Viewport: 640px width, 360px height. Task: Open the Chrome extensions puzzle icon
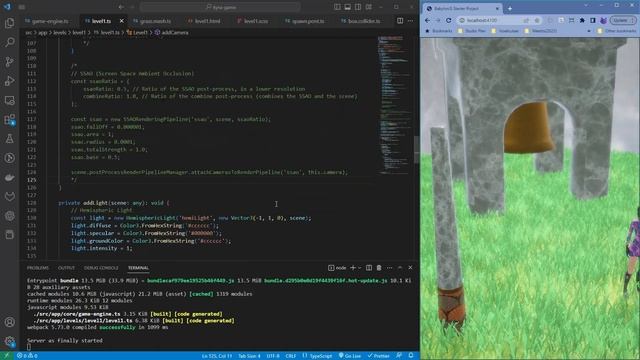582,20
